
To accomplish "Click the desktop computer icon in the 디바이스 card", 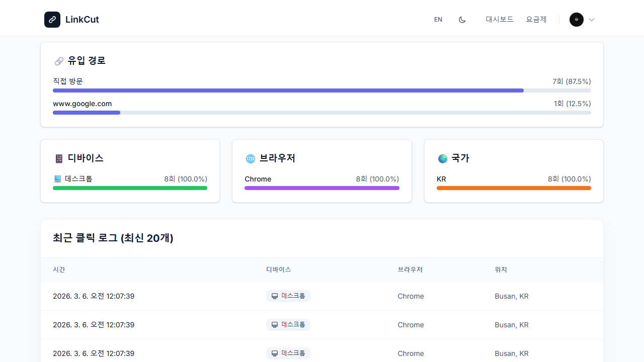I will click(x=57, y=179).
